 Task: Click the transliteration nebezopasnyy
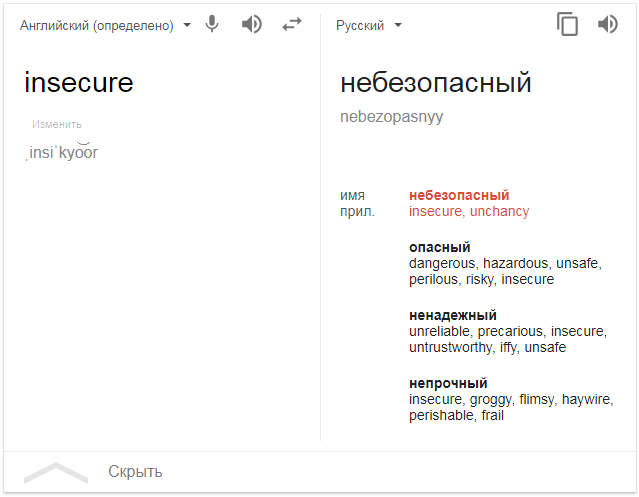391,117
